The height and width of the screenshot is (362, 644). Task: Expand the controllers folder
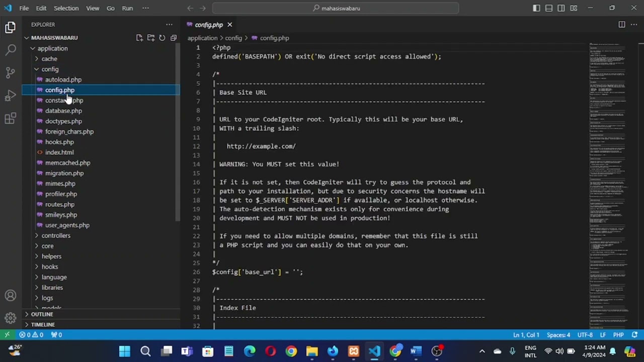point(55,235)
